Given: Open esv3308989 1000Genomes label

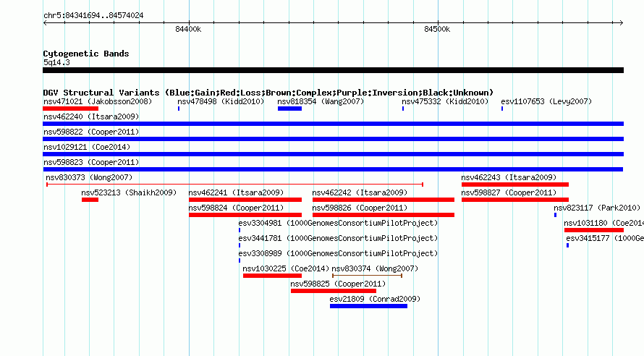Looking at the screenshot, I should (x=338, y=253).
